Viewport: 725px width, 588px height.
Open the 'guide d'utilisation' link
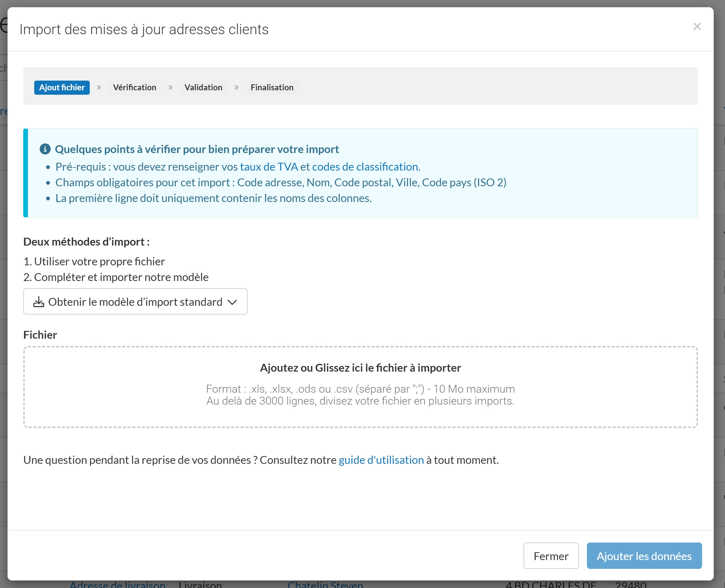(381, 460)
